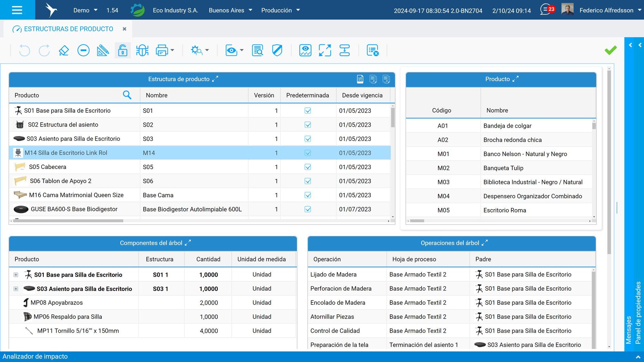Click the search magnifier in Producto column
644x362 pixels.
pos(127,95)
